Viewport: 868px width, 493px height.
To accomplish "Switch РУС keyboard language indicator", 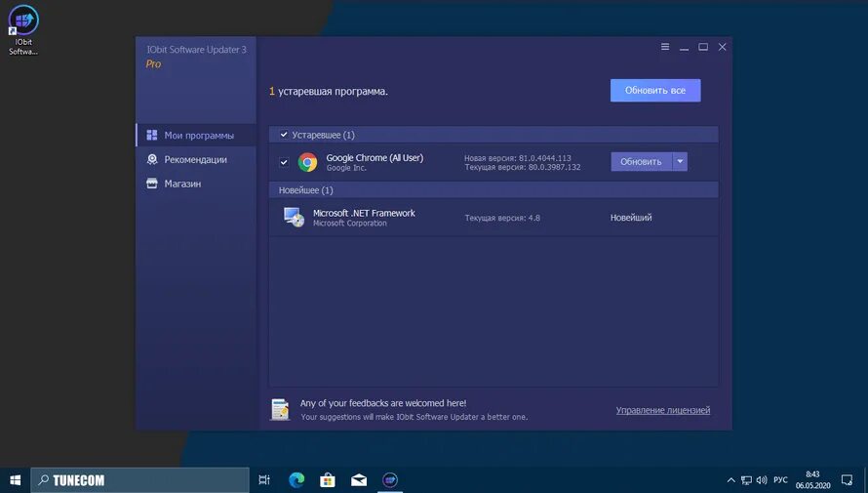I will pyautogui.click(x=780, y=479).
